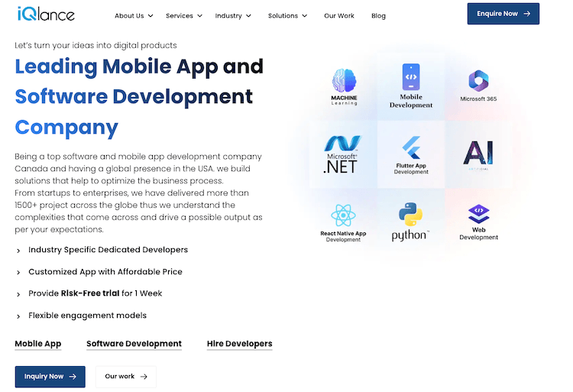The image size is (573, 392).
Task: Click the Flutter App Development icon
Action: pos(411,147)
